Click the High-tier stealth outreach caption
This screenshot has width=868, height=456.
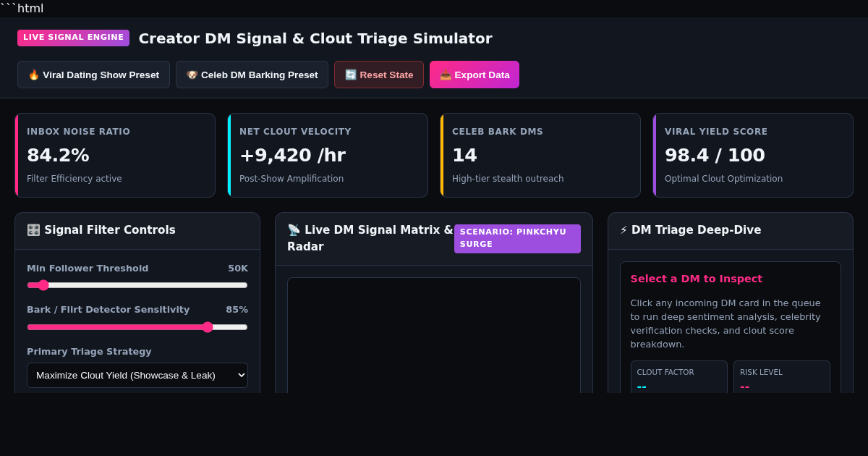pos(508,179)
